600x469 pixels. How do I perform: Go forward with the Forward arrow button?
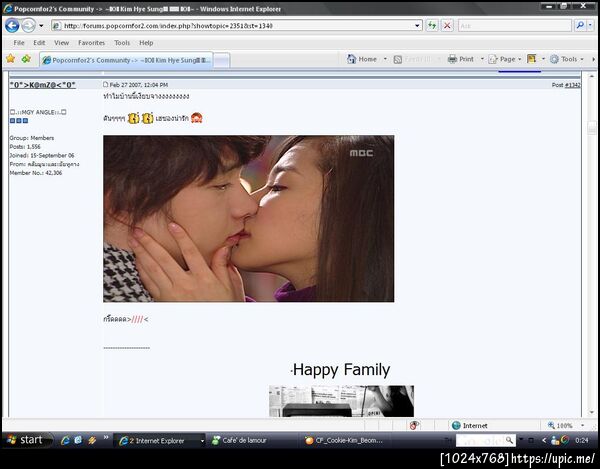(x=29, y=26)
